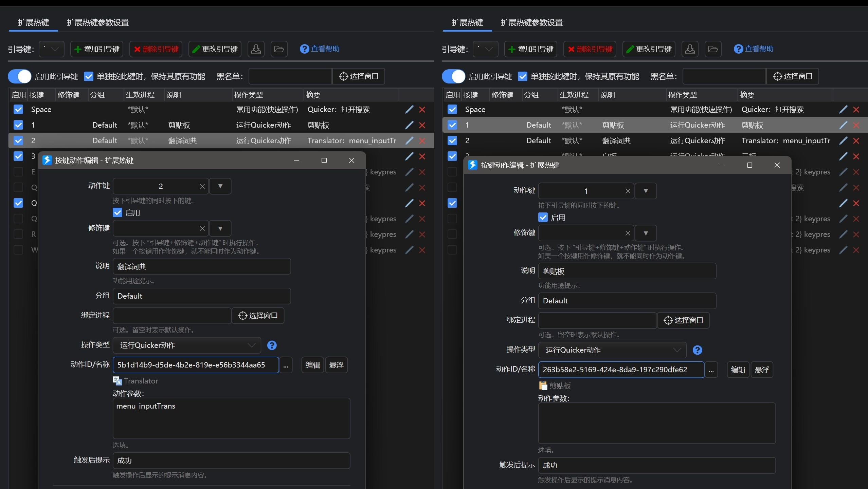This screenshot has height=489, width=868.
Task: Delete row 1 剪贴板 in left window
Action: coord(422,125)
